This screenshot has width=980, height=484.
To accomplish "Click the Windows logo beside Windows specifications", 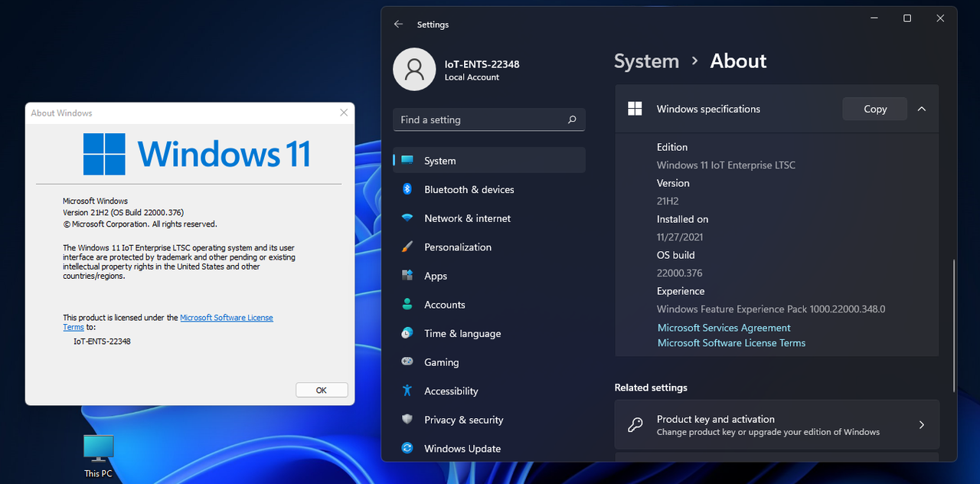I will tap(635, 109).
